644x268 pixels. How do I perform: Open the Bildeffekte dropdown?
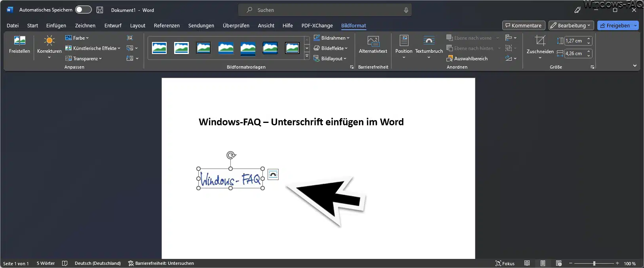point(331,48)
